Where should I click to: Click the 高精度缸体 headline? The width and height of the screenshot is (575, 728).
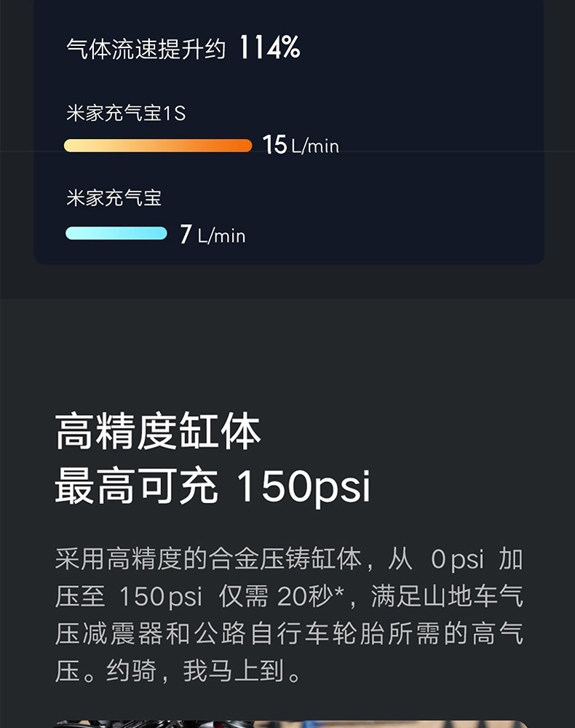158,432
